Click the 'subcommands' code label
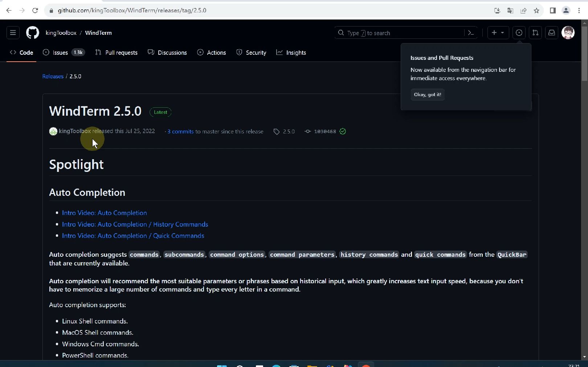The image size is (588, 367). (x=184, y=255)
